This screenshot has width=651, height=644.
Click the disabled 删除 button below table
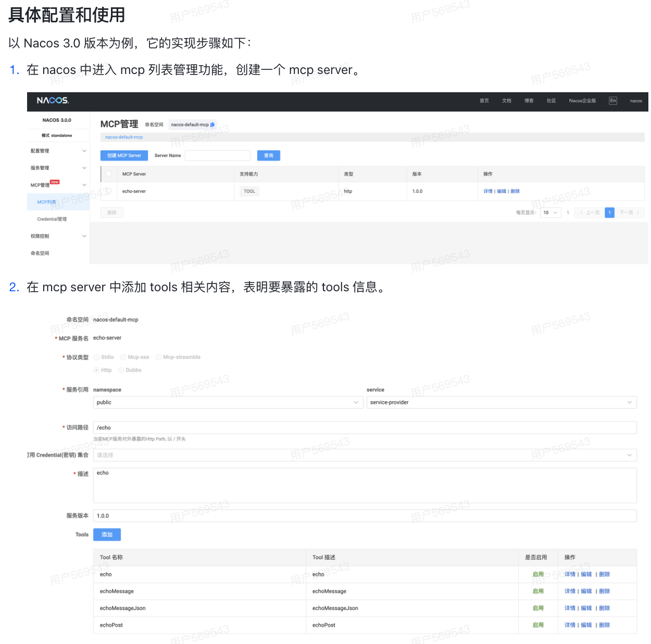coord(112,213)
